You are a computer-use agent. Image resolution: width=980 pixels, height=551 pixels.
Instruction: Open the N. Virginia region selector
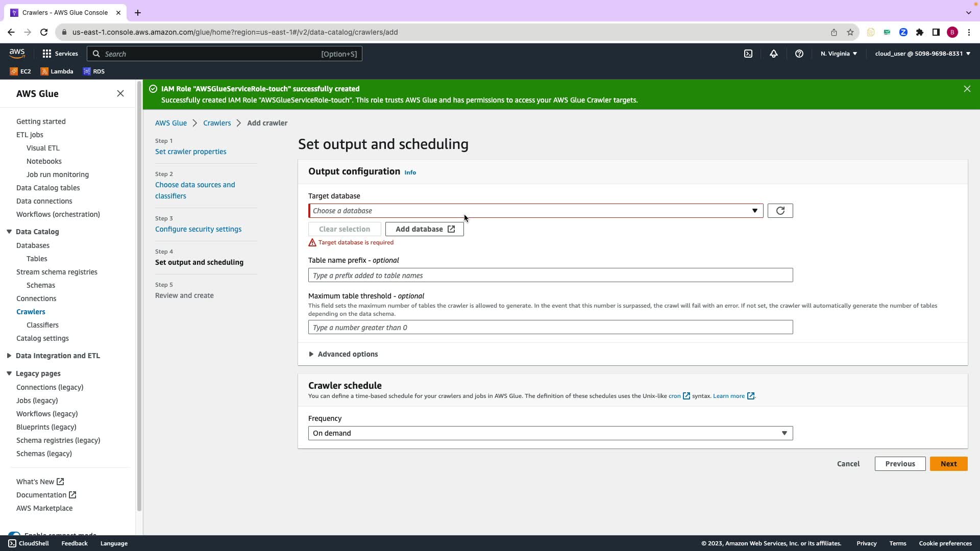[x=838, y=54]
